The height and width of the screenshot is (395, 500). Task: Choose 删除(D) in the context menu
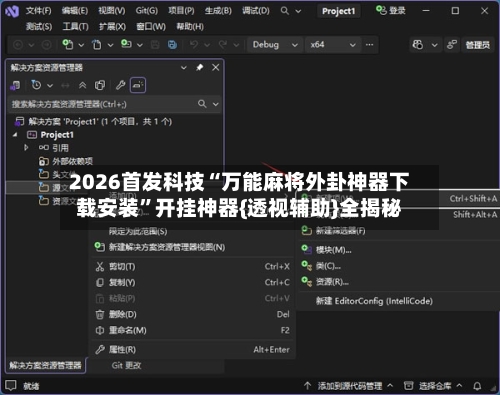pos(193,314)
